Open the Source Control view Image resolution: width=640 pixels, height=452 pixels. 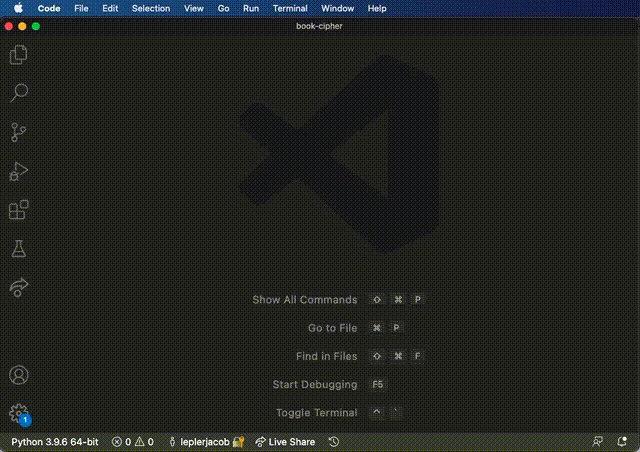[18, 132]
